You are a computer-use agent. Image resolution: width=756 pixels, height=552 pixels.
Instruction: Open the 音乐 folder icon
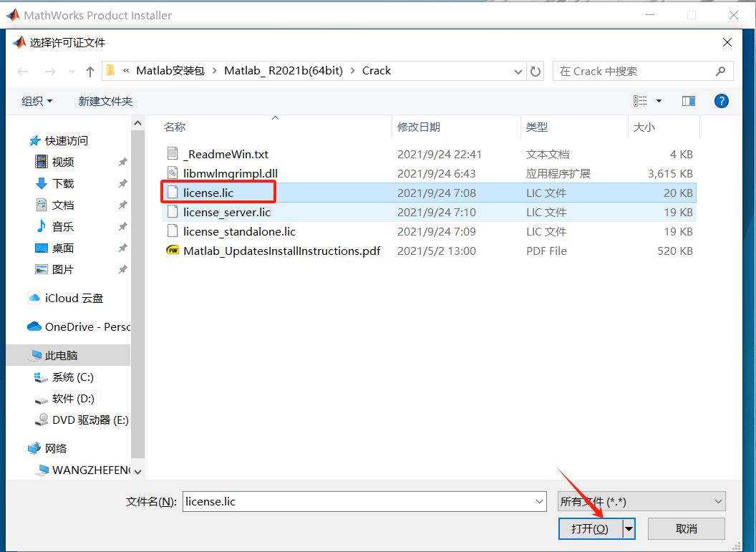tap(42, 226)
